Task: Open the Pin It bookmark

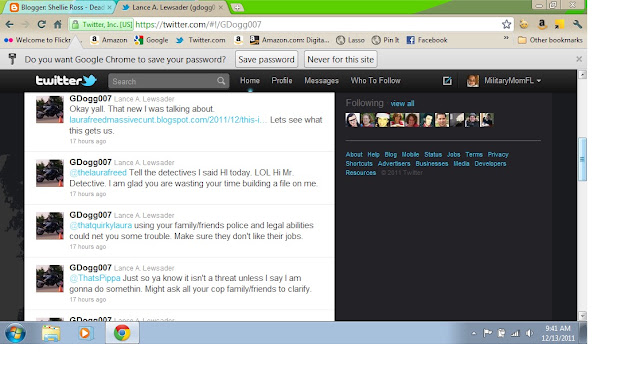Action: pyautogui.click(x=386, y=40)
